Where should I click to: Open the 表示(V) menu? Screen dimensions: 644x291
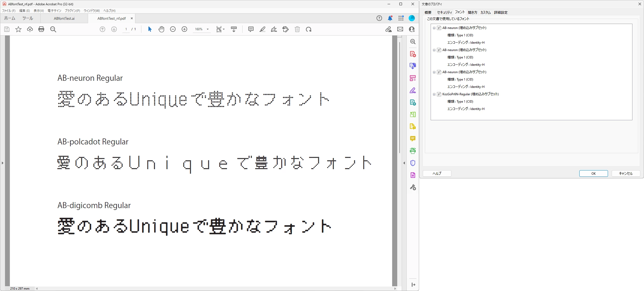pyautogui.click(x=39, y=11)
